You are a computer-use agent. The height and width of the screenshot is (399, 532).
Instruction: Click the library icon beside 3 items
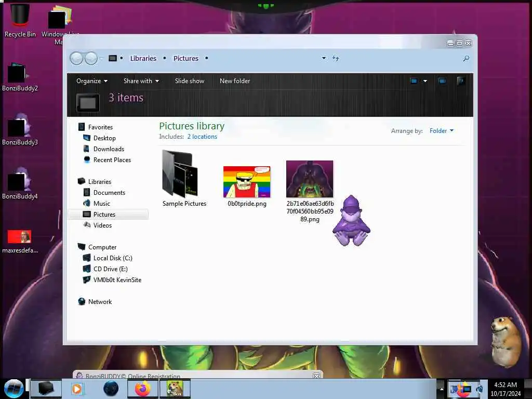[x=88, y=102]
